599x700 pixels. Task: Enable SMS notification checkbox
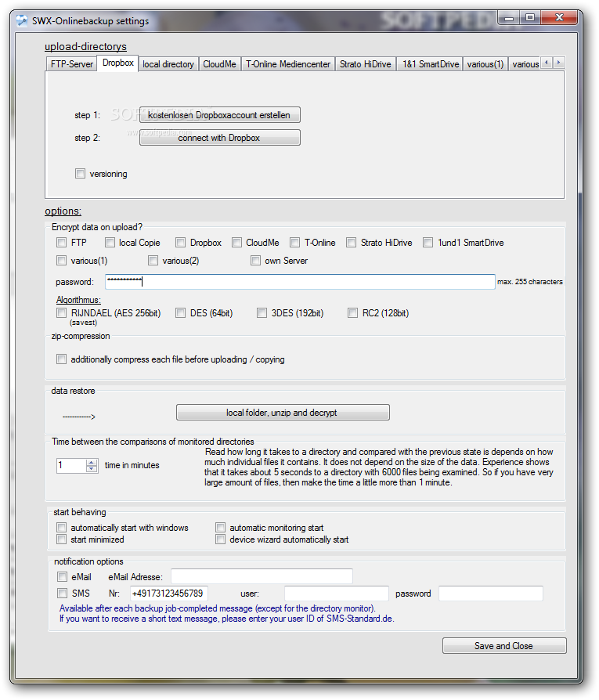[62, 594]
